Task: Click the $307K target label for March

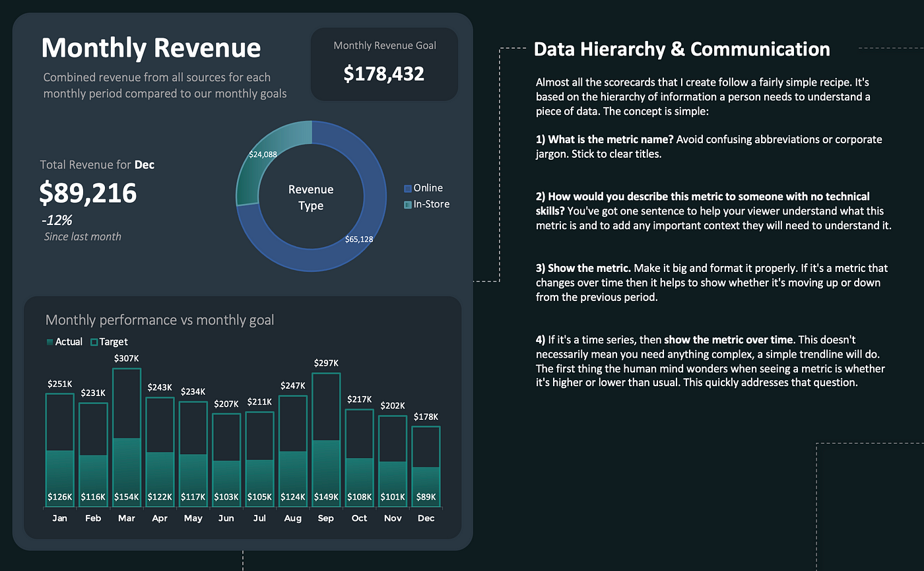Action: (x=126, y=358)
